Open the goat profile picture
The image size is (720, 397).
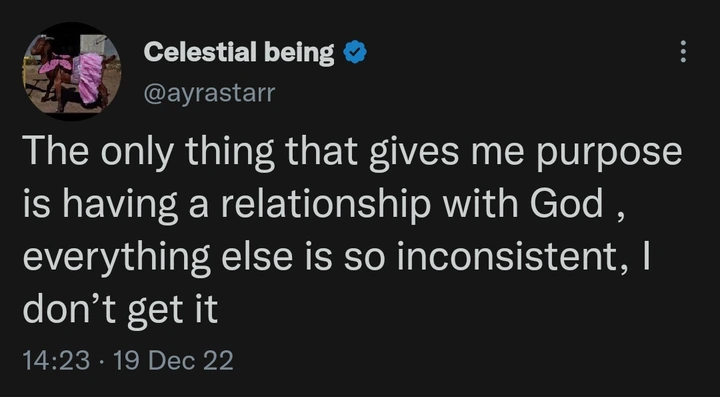[72, 72]
